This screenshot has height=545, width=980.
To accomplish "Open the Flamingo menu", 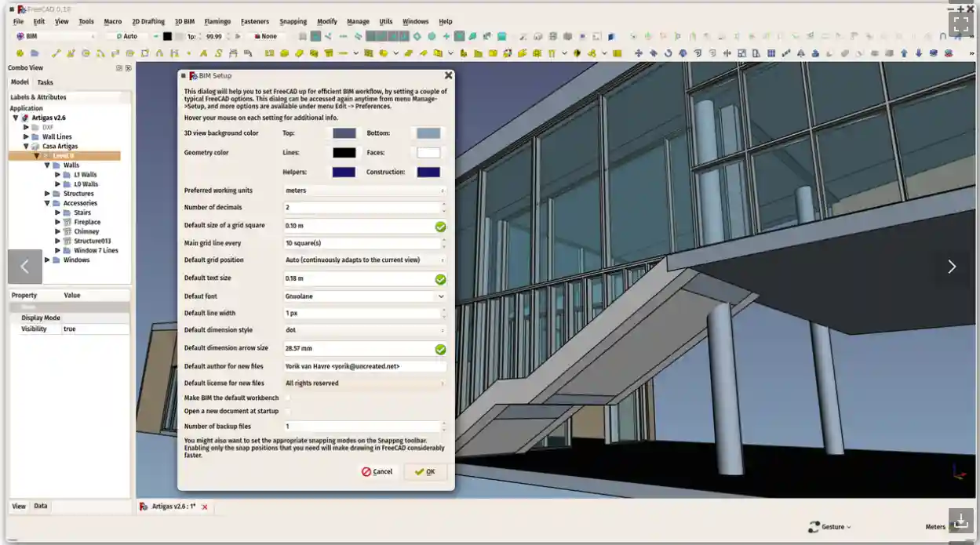I will [x=217, y=21].
